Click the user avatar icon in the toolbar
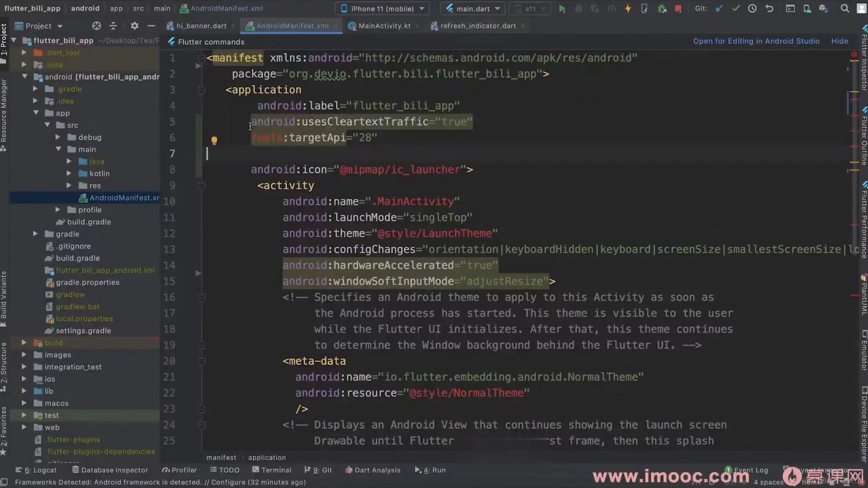Screen dimensions: 868x488 862,9
